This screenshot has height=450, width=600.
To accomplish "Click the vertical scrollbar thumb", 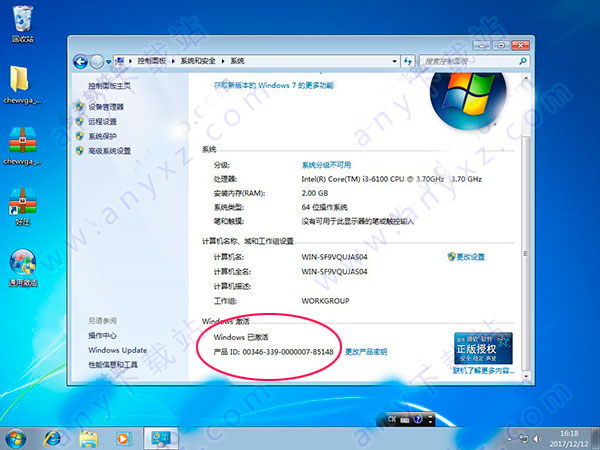I will click(x=526, y=253).
